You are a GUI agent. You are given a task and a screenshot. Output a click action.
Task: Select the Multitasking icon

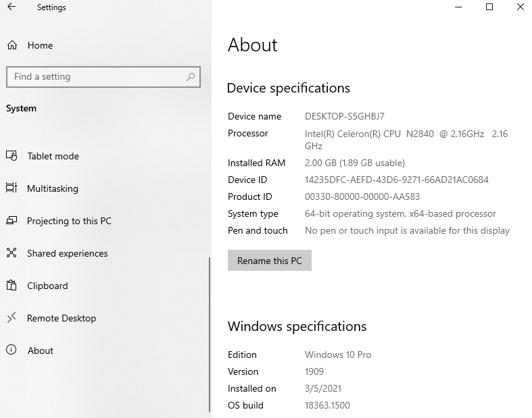click(11, 188)
